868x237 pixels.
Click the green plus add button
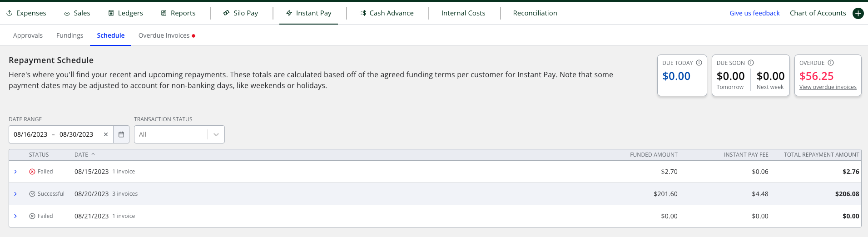tap(858, 13)
